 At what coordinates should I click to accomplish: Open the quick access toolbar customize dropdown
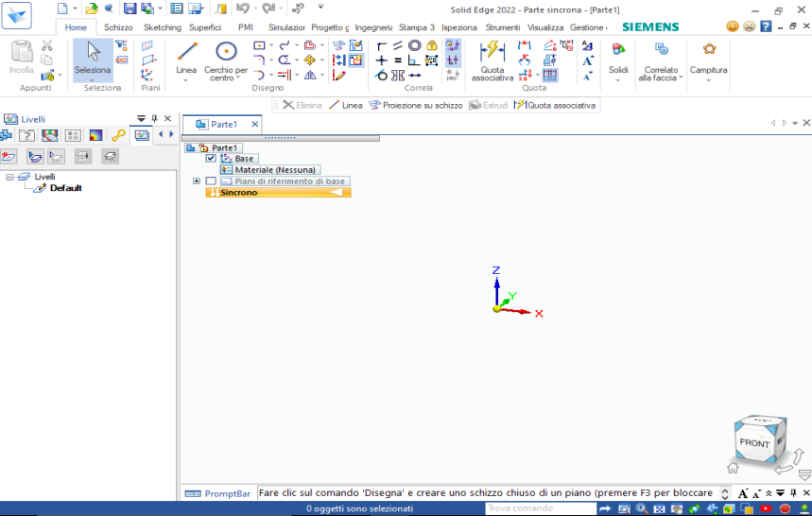pos(320,8)
